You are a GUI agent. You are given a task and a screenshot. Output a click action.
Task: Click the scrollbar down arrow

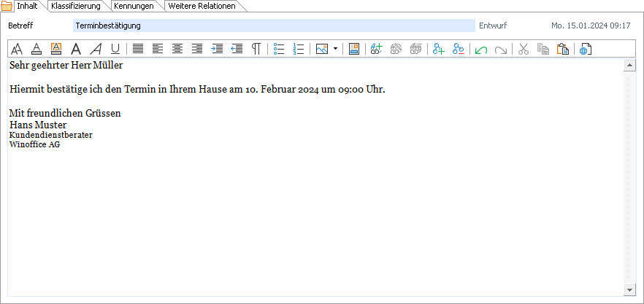tap(629, 289)
